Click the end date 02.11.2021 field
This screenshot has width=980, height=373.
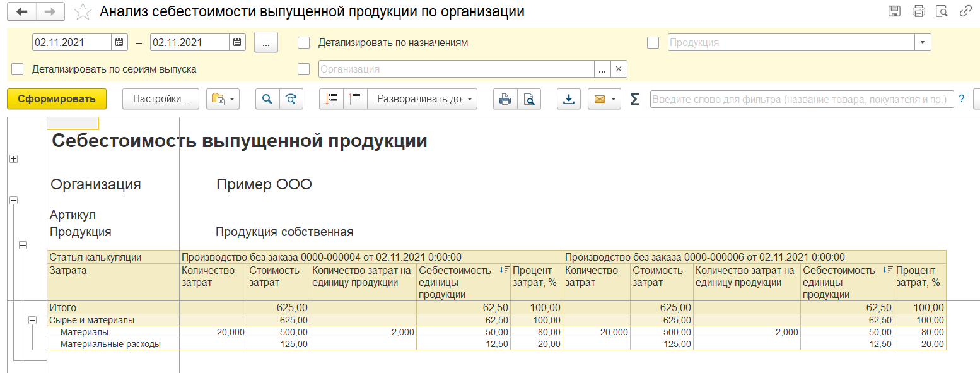click(190, 43)
